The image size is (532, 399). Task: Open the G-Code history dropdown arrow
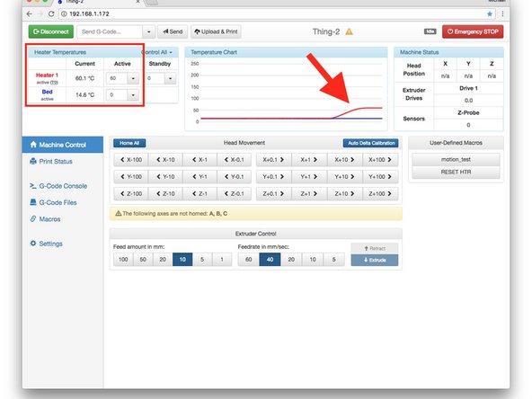[148, 31]
